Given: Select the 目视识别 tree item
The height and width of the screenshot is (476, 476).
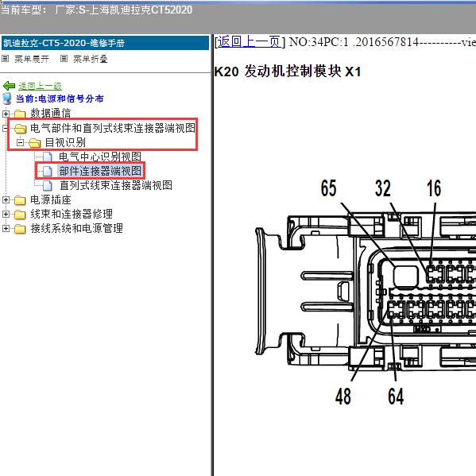Looking at the screenshot, I should click(65, 142).
